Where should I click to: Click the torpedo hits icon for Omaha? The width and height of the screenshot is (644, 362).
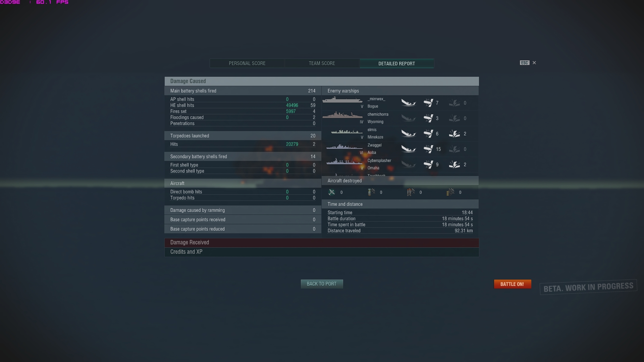pyautogui.click(x=454, y=165)
